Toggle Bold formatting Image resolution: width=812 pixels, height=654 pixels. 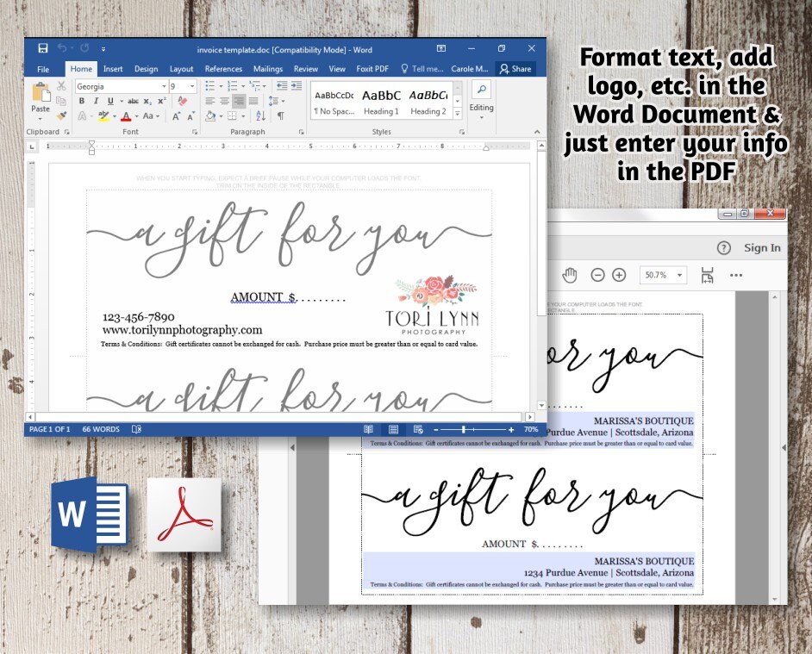click(82, 102)
